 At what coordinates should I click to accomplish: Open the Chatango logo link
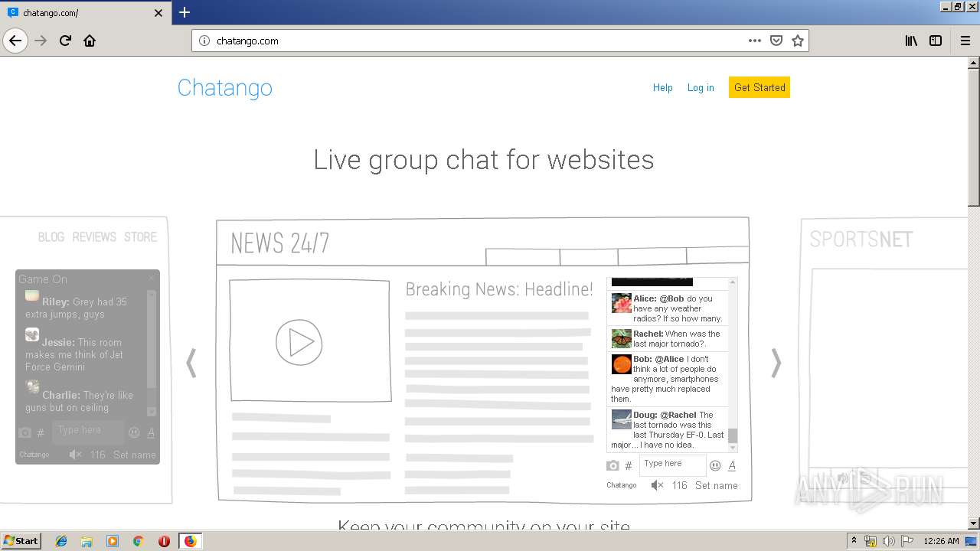coord(224,88)
